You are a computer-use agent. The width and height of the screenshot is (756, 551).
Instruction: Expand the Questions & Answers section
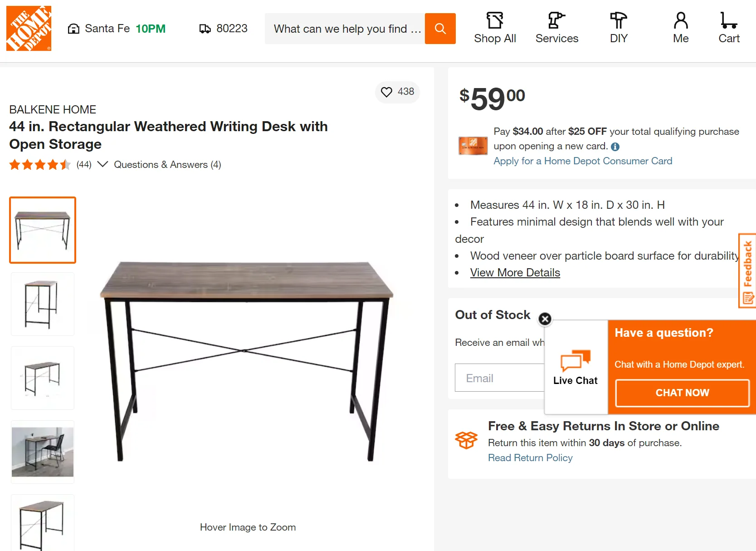(167, 164)
